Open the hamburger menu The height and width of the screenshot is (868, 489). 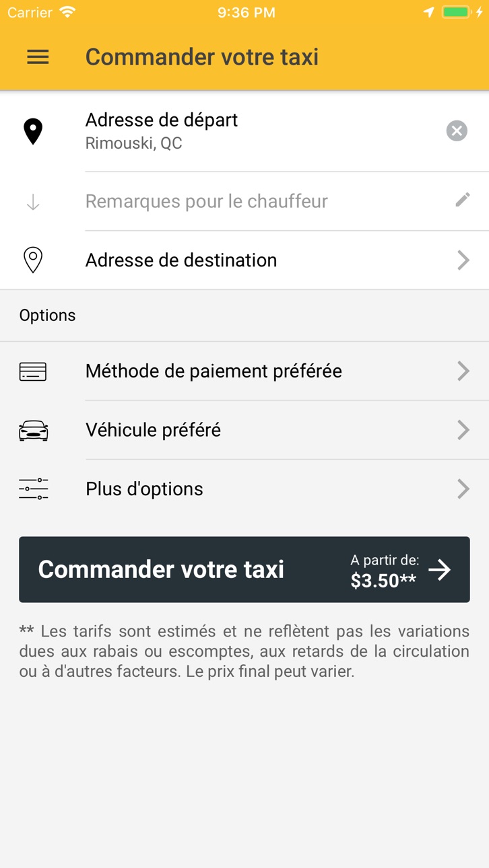(38, 57)
